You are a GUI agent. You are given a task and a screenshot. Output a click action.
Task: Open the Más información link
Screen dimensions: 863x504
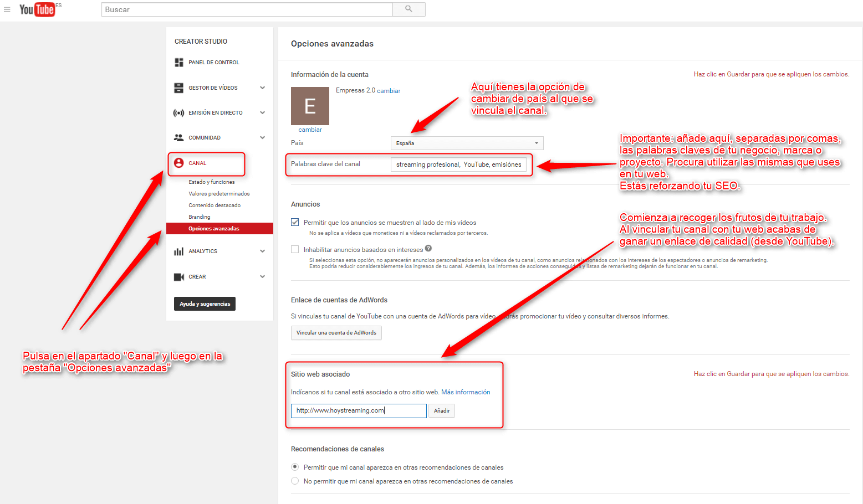[x=466, y=392]
